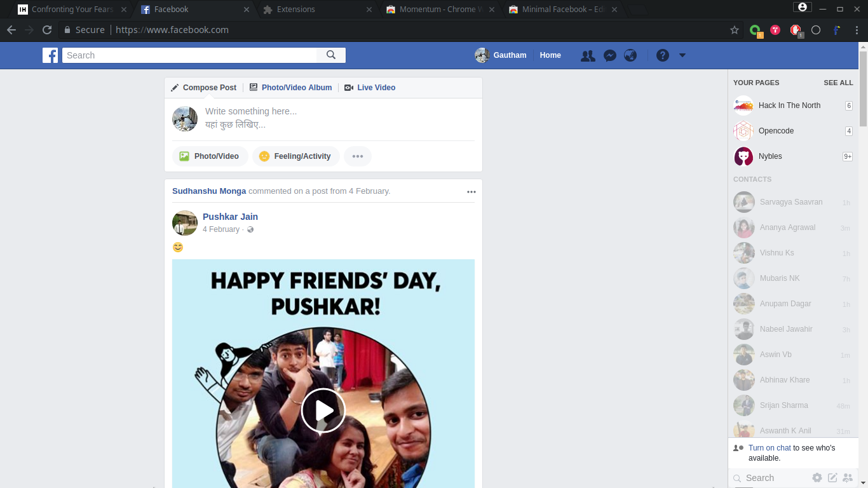Open chat with Aswin Vb
868x488 pixels.
coord(792,355)
